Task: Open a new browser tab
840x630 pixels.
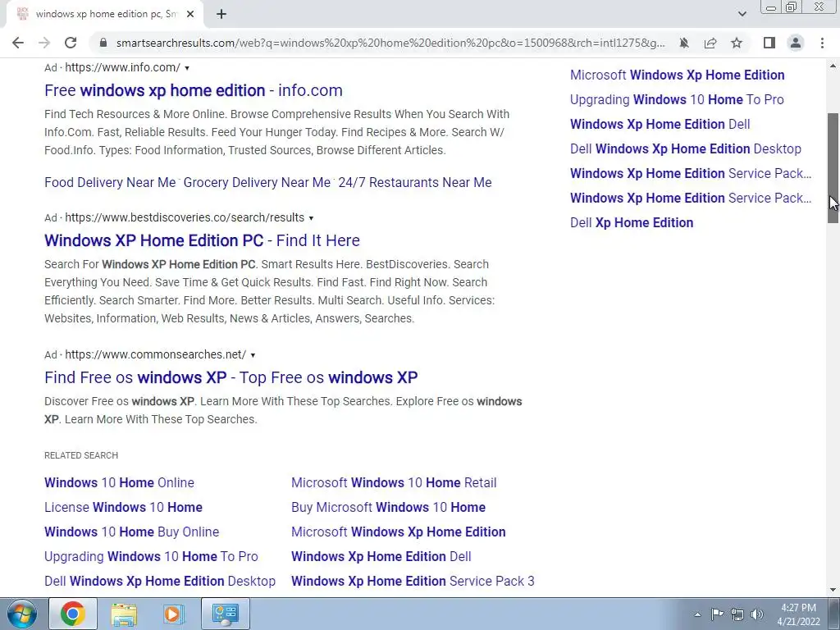Action: [x=221, y=15]
